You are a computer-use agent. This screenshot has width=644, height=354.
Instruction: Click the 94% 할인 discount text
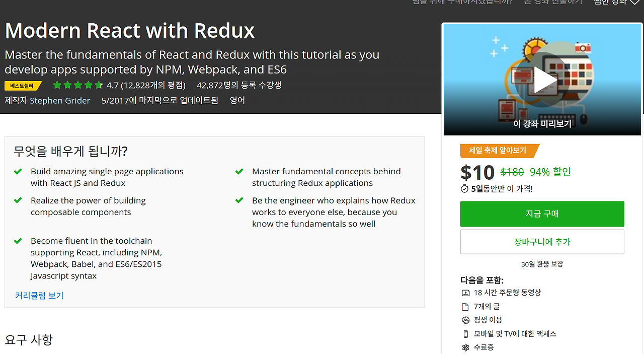(550, 172)
